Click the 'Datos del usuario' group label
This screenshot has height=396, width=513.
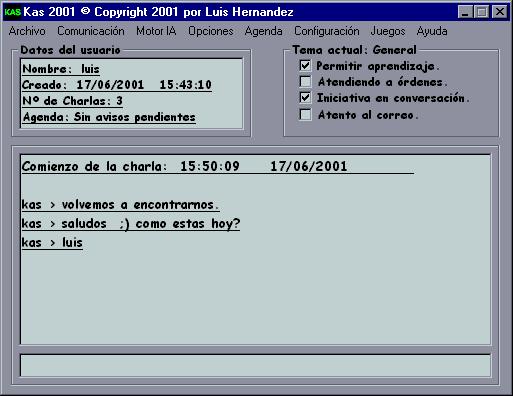tap(70, 50)
